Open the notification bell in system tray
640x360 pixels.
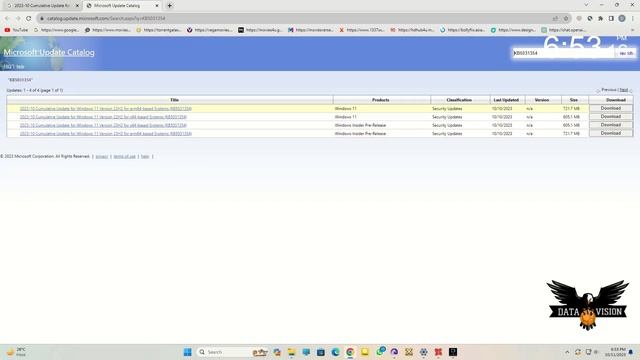point(631,352)
